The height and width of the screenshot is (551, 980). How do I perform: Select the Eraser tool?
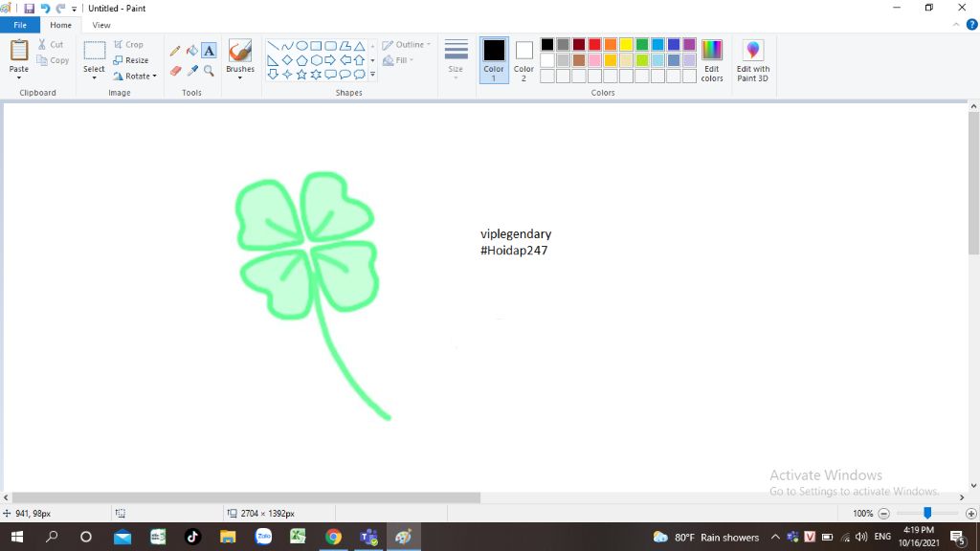[175, 71]
